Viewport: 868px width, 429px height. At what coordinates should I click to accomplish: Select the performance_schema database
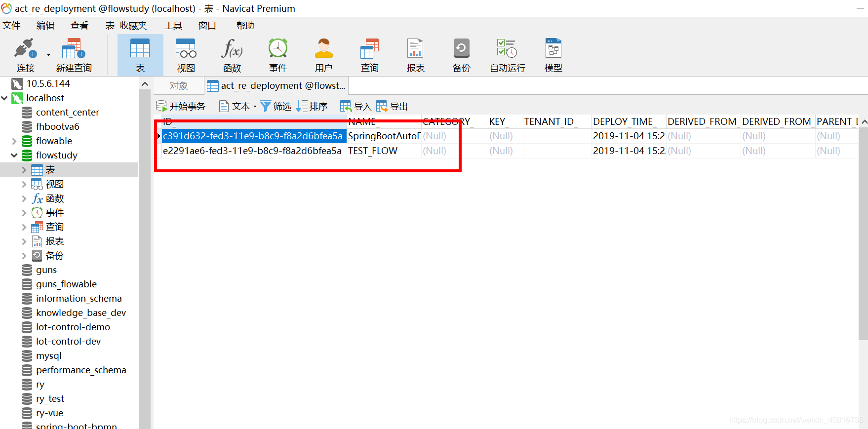click(81, 370)
